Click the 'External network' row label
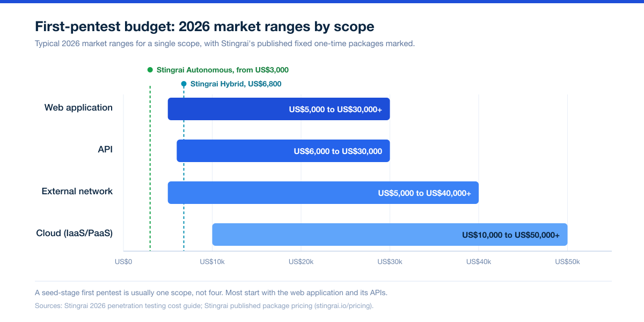Viewport: 644px width, 322px height. (77, 191)
